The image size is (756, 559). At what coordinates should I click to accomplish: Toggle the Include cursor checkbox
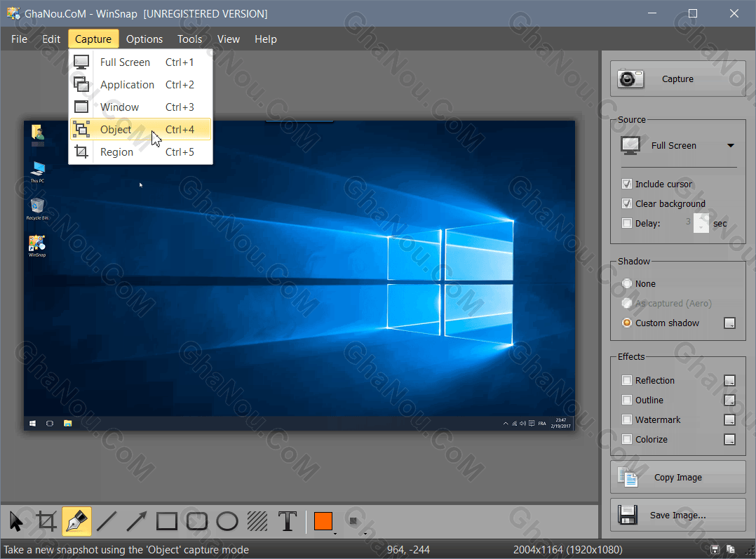tap(627, 184)
